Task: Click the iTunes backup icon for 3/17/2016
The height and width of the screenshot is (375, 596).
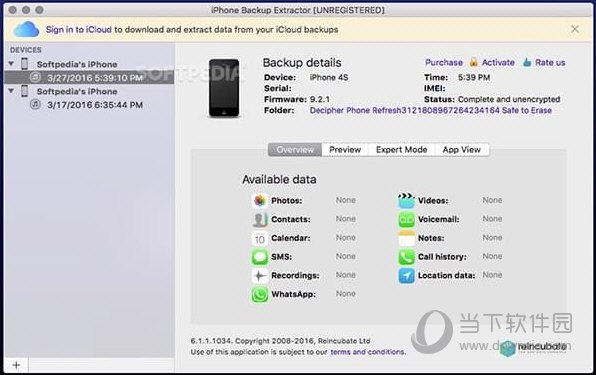Action: (x=35, y=104)
